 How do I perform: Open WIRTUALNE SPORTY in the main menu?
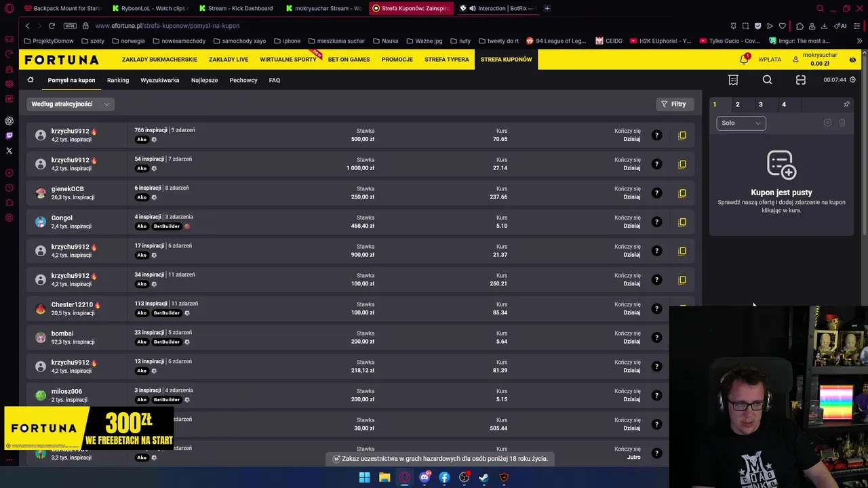(288, 59)
